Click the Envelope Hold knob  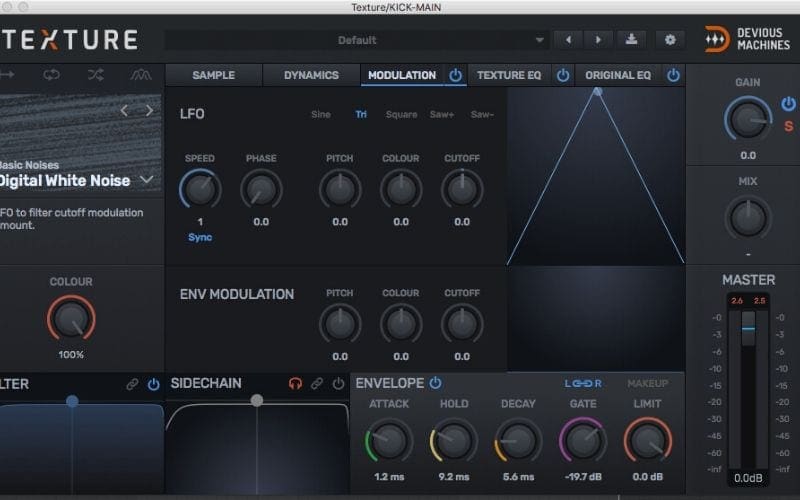click(454, 441)
